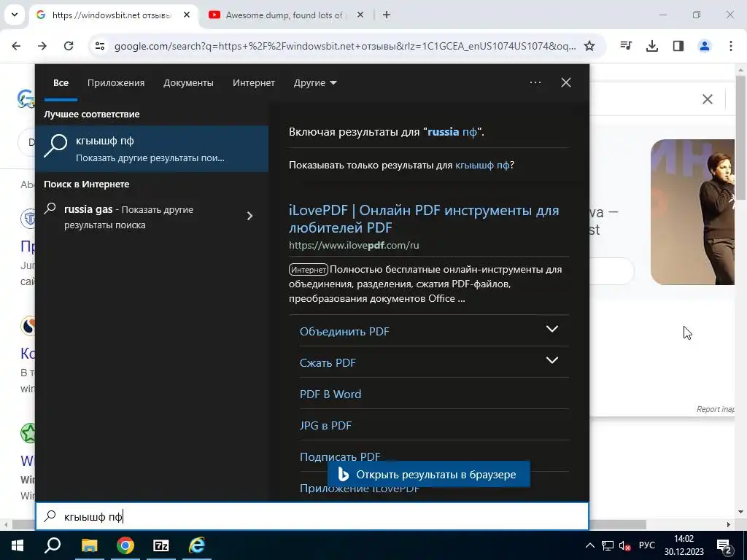Open the JPG в PDF link

pyautogui.click(x=325, y=426)
